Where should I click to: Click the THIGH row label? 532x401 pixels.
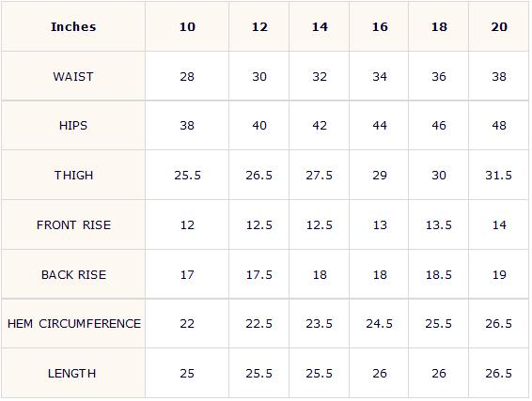point(73,175)
